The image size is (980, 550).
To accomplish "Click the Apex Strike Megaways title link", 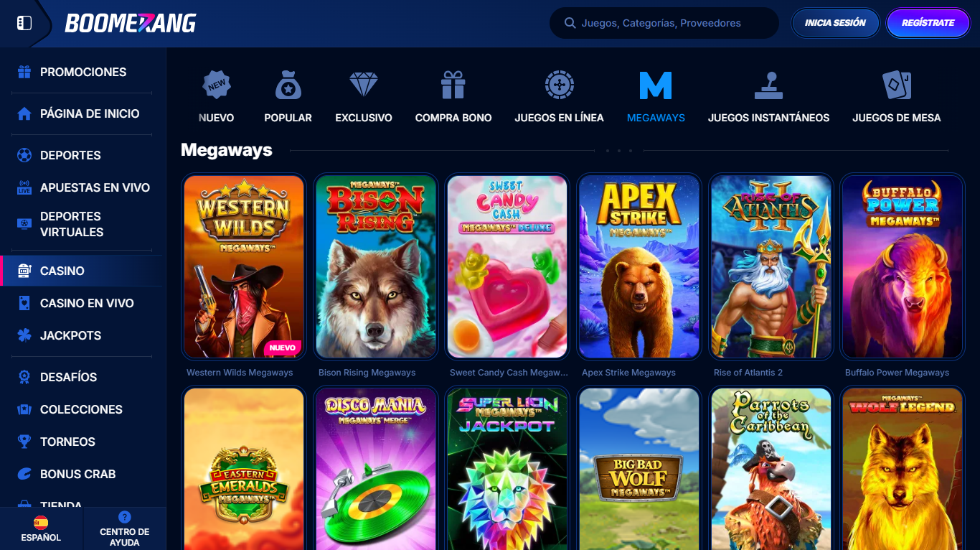I will point(628,373).
